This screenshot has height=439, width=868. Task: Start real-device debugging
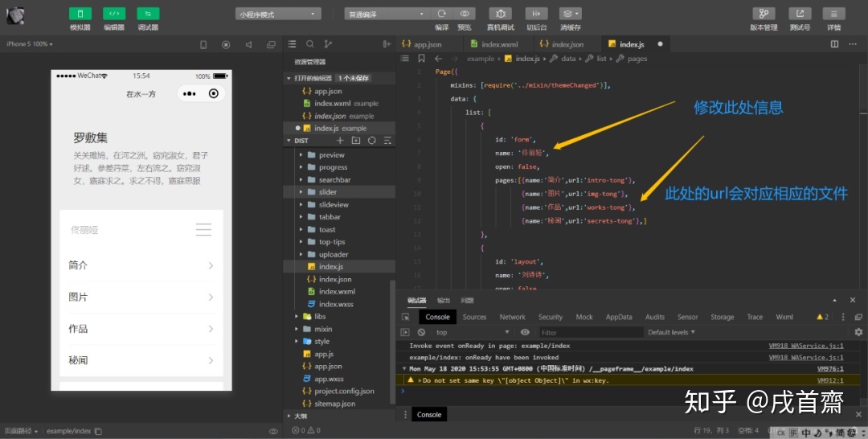point(501,14)
